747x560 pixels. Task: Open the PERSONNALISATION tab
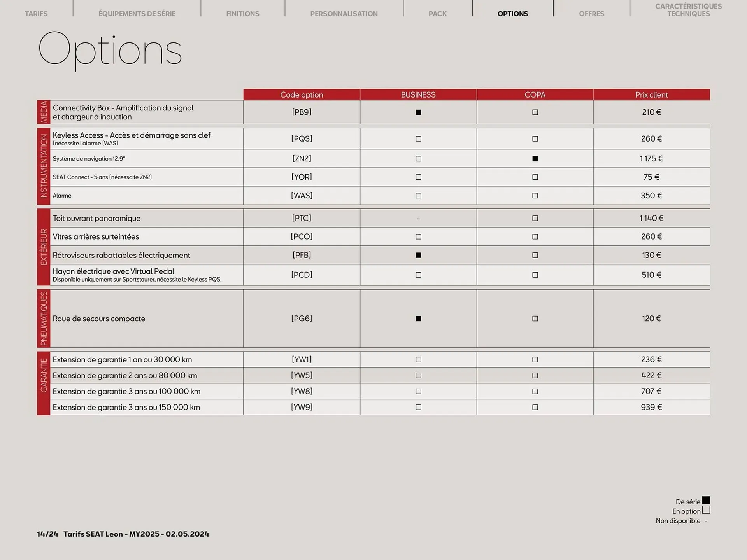(344, 14)
